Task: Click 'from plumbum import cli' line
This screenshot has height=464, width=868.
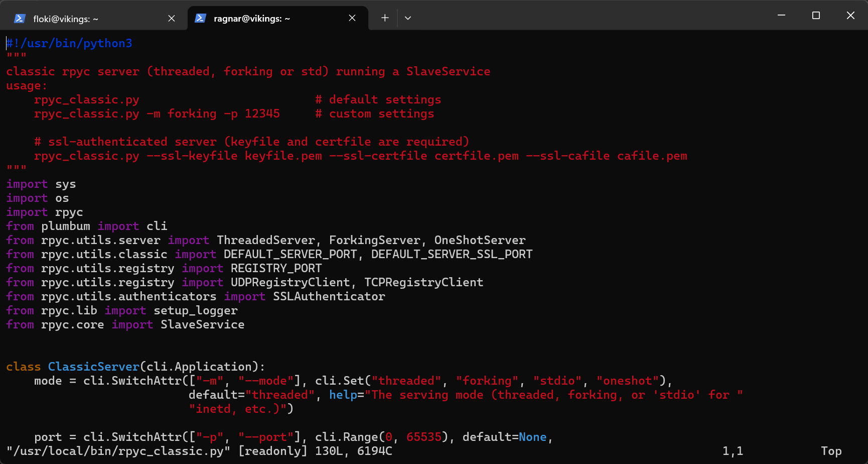Action: point(87,226)
